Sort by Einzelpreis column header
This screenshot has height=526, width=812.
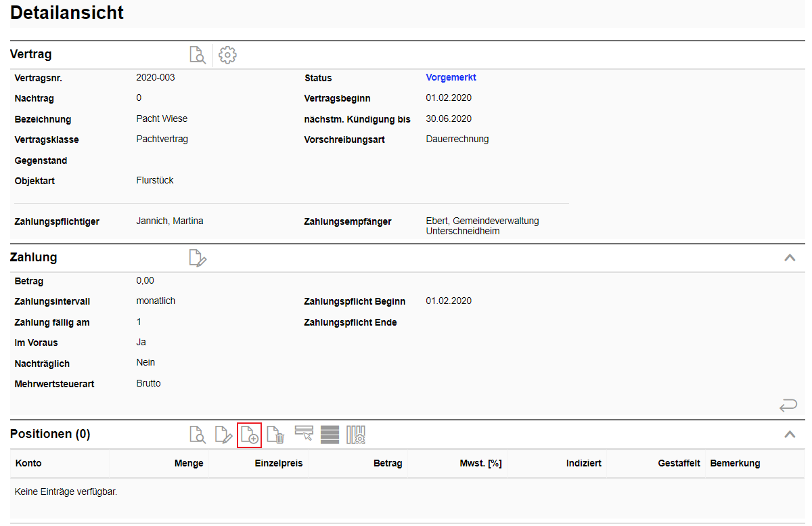[x=278, y=464]
